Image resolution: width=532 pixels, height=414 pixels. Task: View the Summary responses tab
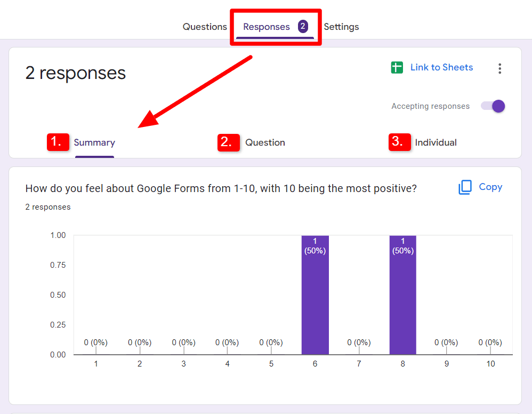coord(94,142)
